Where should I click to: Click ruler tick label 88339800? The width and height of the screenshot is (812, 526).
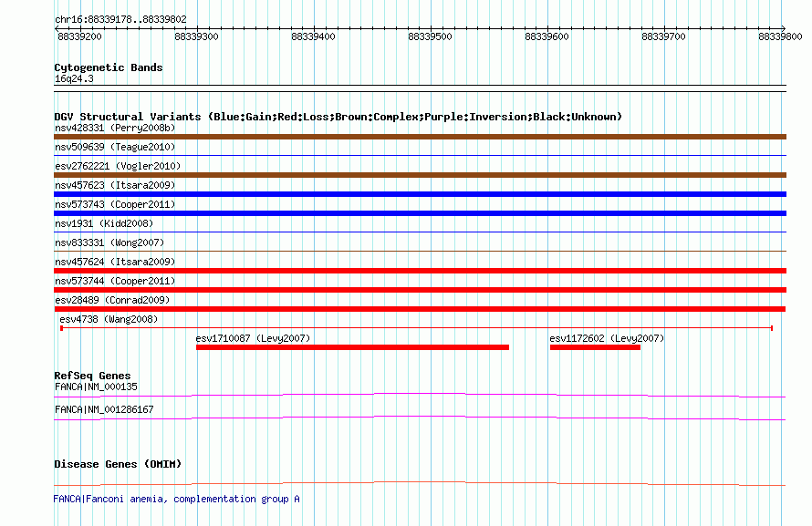tap(780, 36)
